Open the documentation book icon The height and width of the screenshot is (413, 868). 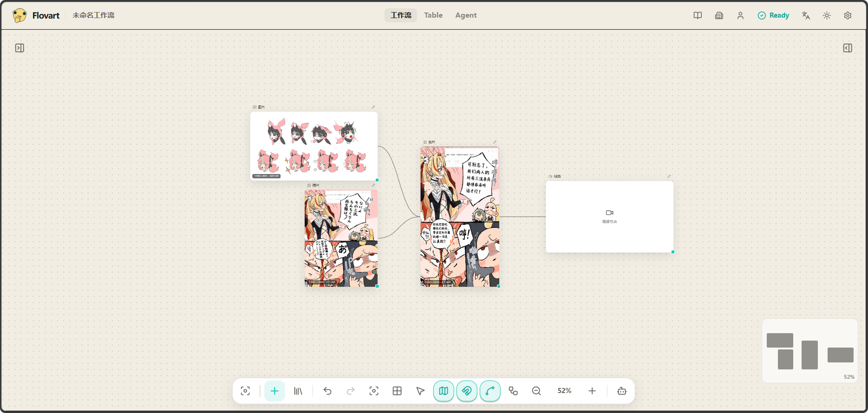(x=698, y=15)
